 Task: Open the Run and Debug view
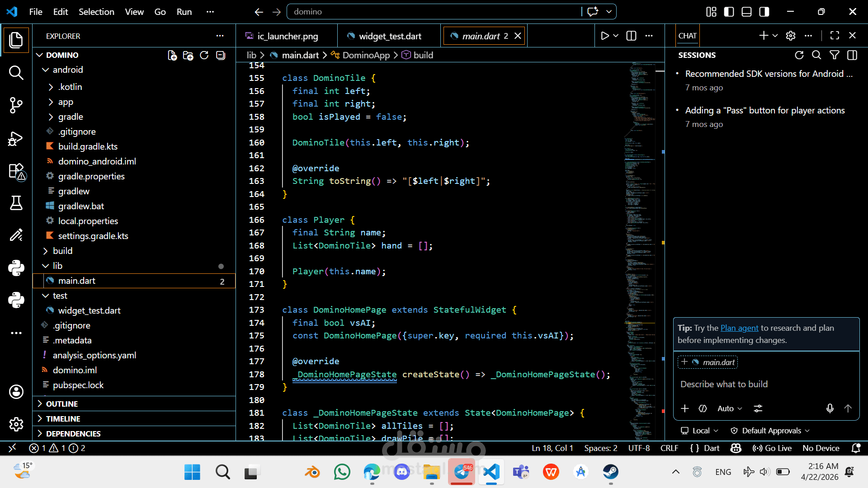click(16, 138)
